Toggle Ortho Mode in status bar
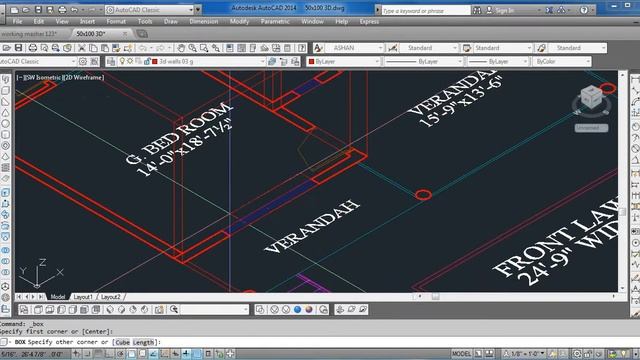Screen dimensions: 640x360 coord(109,354)
